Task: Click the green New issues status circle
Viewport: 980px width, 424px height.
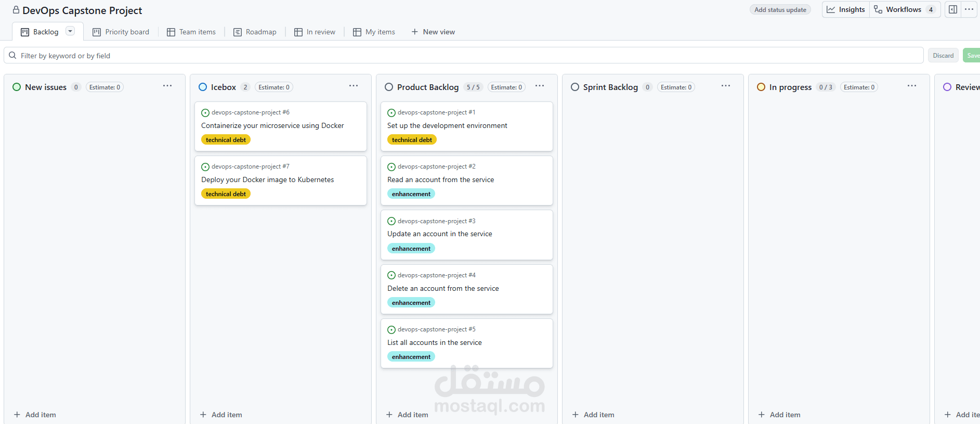Action: coord(17,87)
